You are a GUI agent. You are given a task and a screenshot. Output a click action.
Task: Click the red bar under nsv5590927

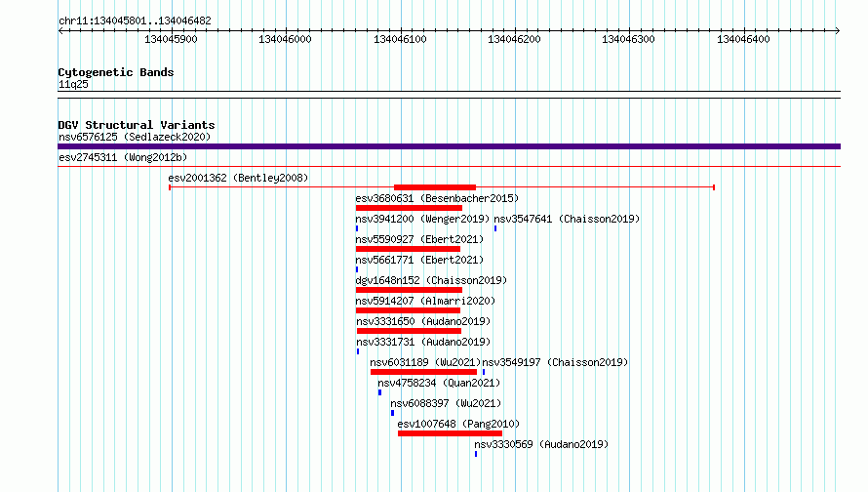coord(408,249)
